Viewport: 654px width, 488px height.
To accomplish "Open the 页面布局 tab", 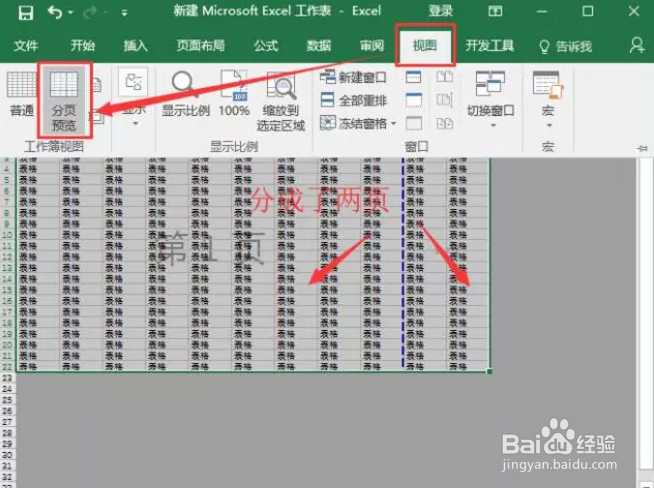I will click(201, 45).
